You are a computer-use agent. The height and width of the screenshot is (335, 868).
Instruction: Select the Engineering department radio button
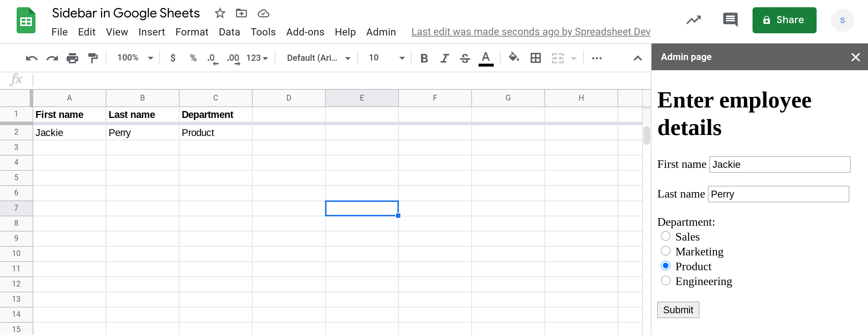[666, 281]
